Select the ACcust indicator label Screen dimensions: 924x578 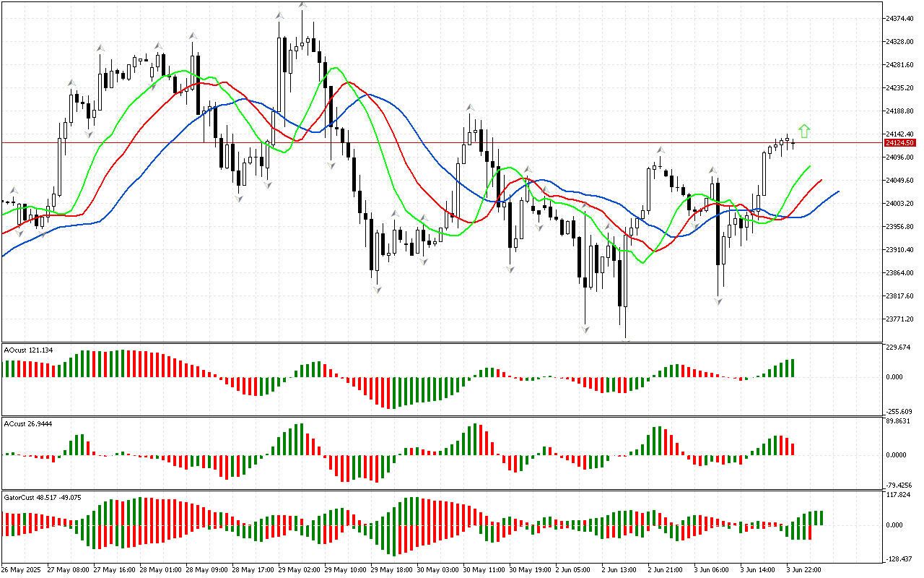(x=28, y=423)
